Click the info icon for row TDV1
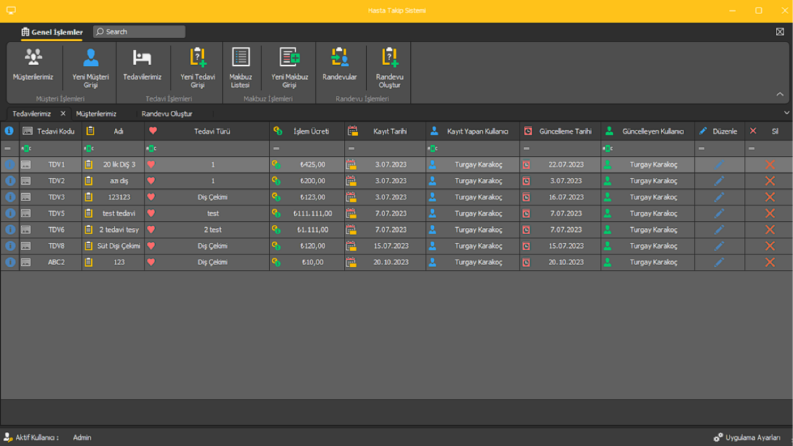793x446 pixels. (x=10, y=164)
